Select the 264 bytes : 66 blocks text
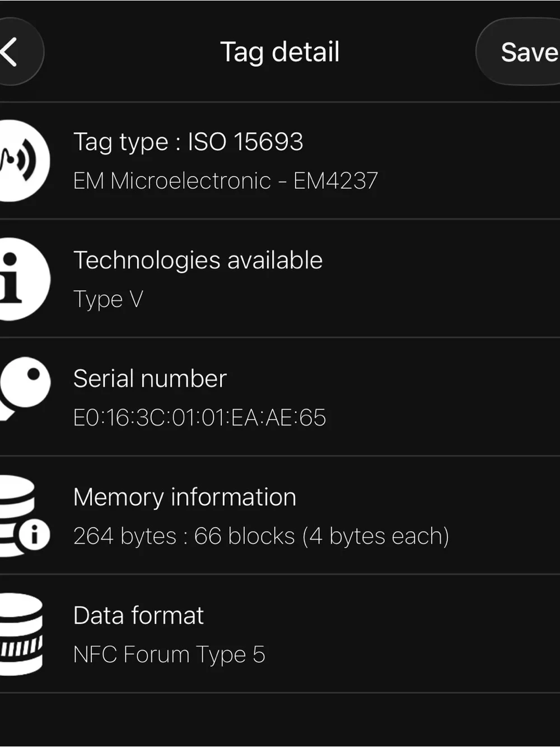 (184, 536)
